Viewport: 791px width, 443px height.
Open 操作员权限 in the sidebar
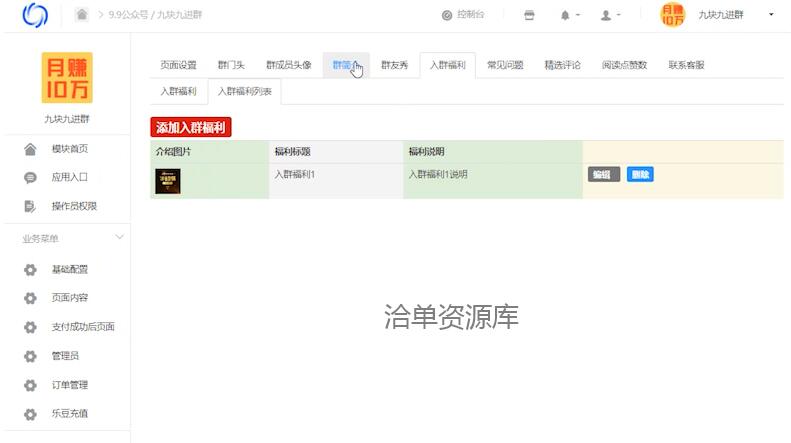coord(74,206)
